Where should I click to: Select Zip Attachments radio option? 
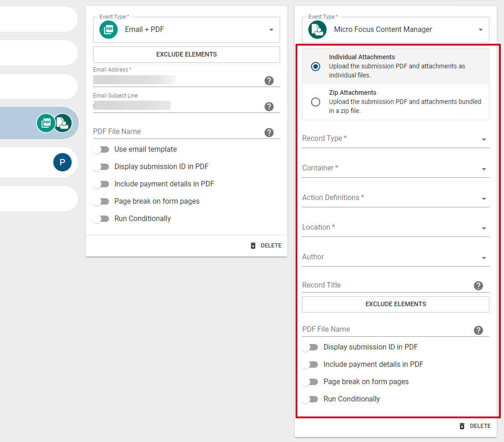tap(316, 102)
